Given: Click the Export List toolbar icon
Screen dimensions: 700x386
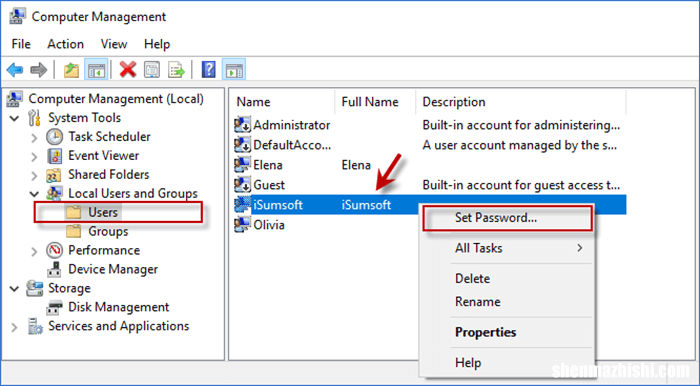Looking at the screenshot, I should point(176,70).
